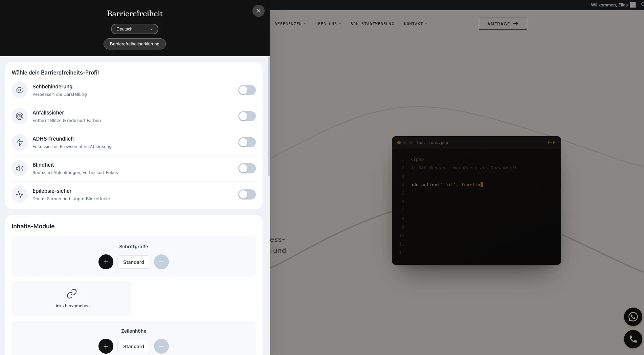Click the accessibility panel scrollbar

(x=269, y=116)
